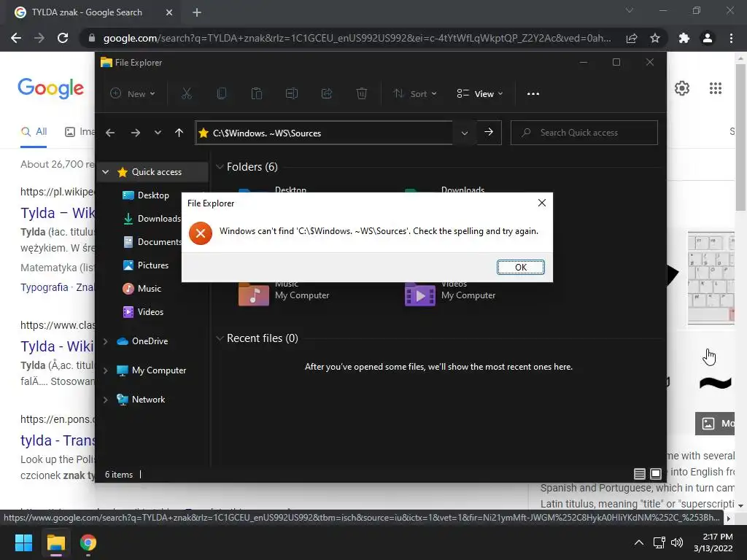Click the Share this page icon in Chrome
Viewport: 747px width, 560px height.
632,38
